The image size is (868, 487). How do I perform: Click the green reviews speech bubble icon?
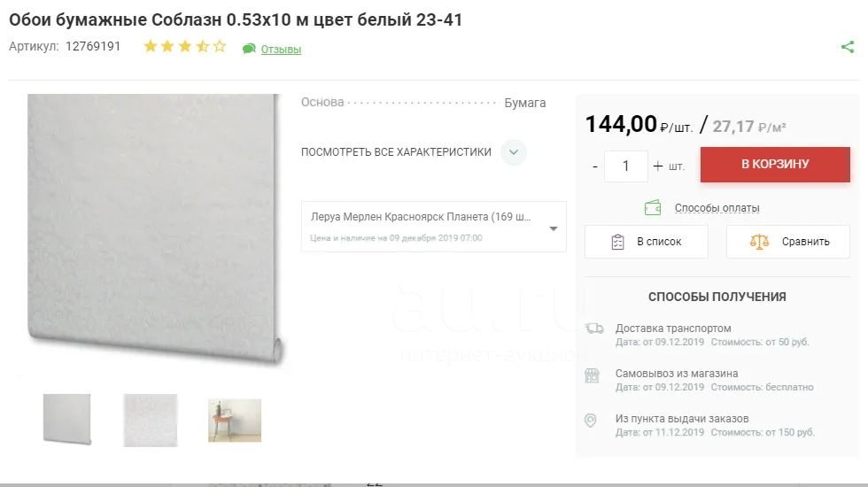coord(249,49)
